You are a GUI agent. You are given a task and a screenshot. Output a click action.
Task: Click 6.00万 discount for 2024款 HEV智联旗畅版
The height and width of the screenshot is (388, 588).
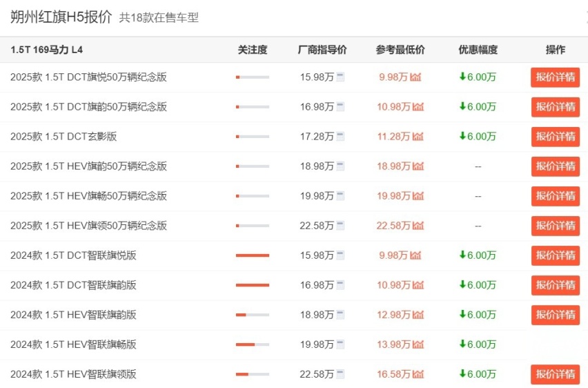478,345
